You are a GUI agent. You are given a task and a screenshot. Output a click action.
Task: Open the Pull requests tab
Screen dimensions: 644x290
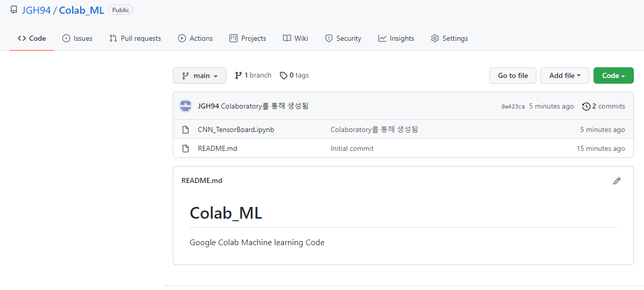(x=135, y=38)
